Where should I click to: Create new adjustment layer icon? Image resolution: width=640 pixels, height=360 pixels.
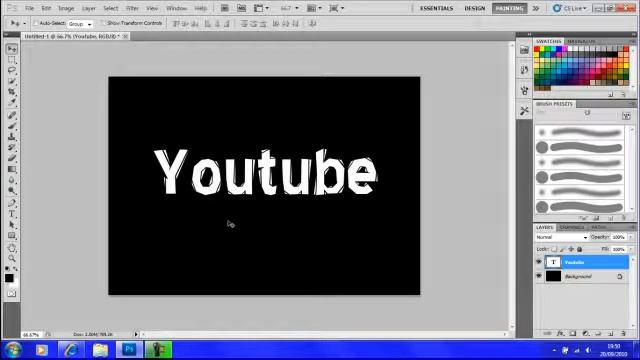(x=585, y=333)
